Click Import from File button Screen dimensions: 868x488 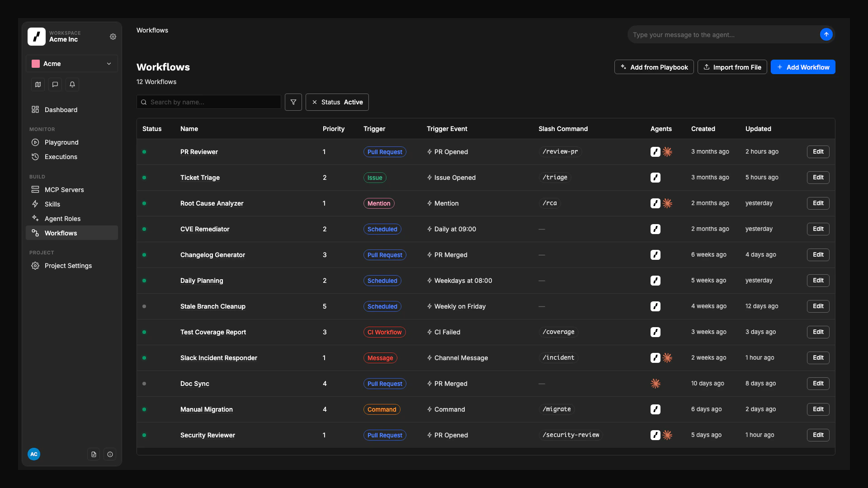[732, 67]
